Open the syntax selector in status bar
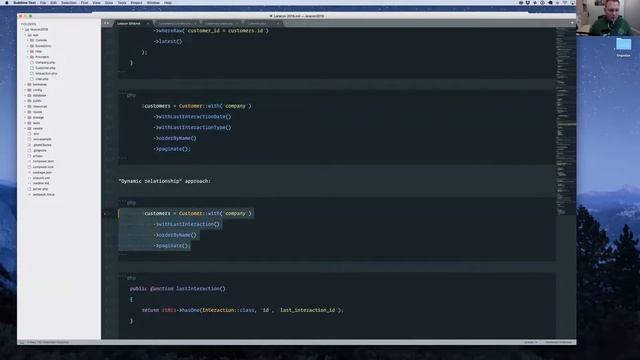The height and width of the screenshot is (360, 640). pos(559,342)
